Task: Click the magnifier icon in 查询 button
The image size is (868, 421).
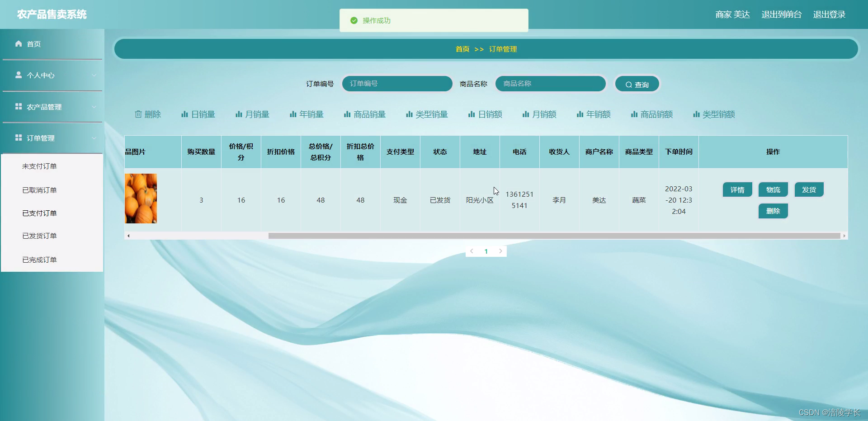Action: click(628, 85)
